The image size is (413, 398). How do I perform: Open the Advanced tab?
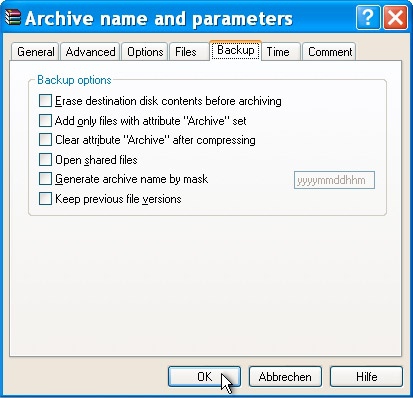coord(90,52)
